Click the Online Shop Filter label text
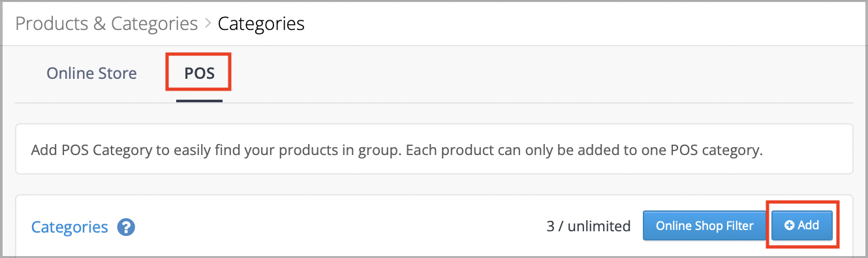Viewport: 868px width, 258px height. pyautogui.click(x=705, y=226)
